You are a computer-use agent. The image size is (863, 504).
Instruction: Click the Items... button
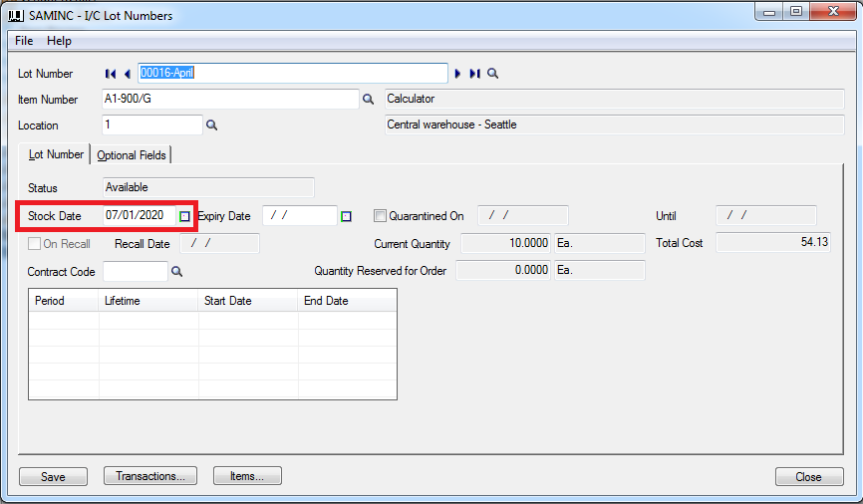(x=247, y=476)
